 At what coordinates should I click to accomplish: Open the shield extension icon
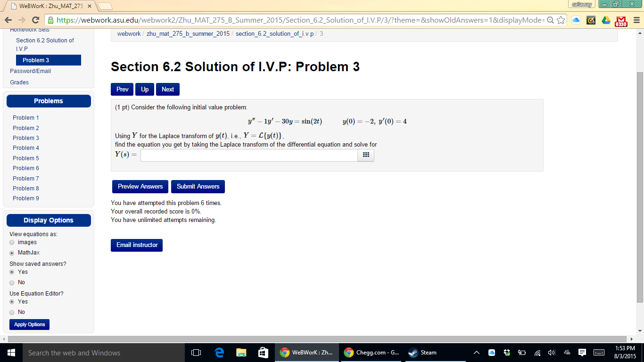tap(590, 20)
